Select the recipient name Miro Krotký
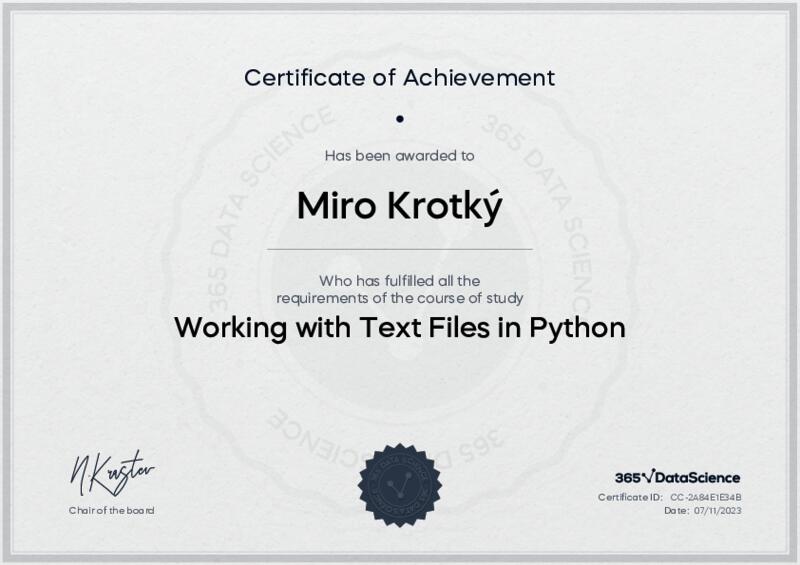The width and height of the screenshot is (800, 565). point(400,205)
